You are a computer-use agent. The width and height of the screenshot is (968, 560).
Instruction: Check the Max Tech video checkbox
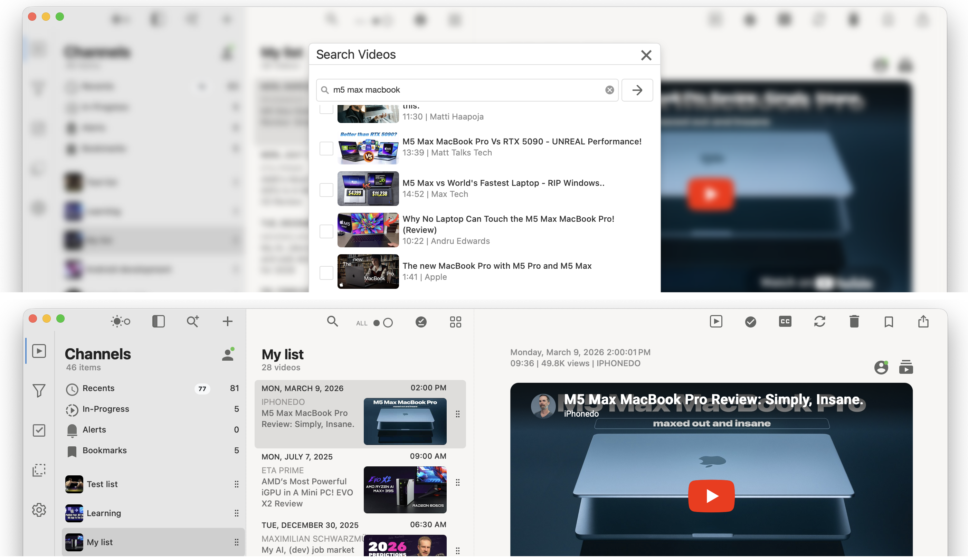click(x=326, y=190)
